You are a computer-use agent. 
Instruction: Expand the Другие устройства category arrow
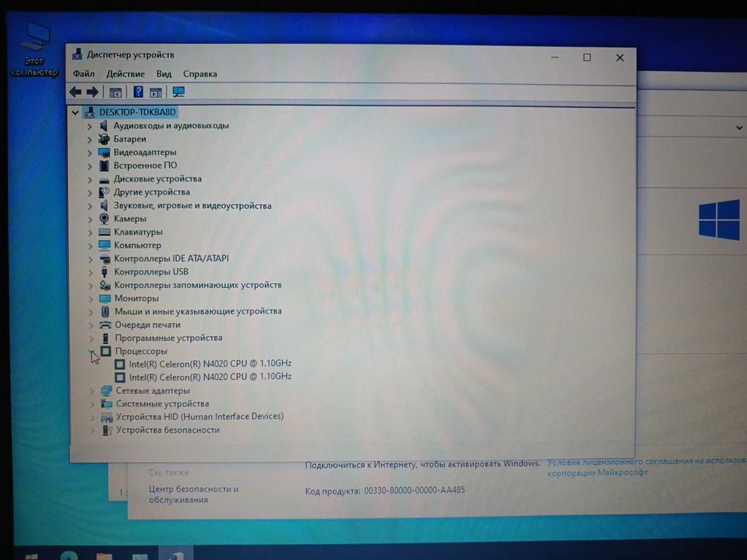(90, 193)
